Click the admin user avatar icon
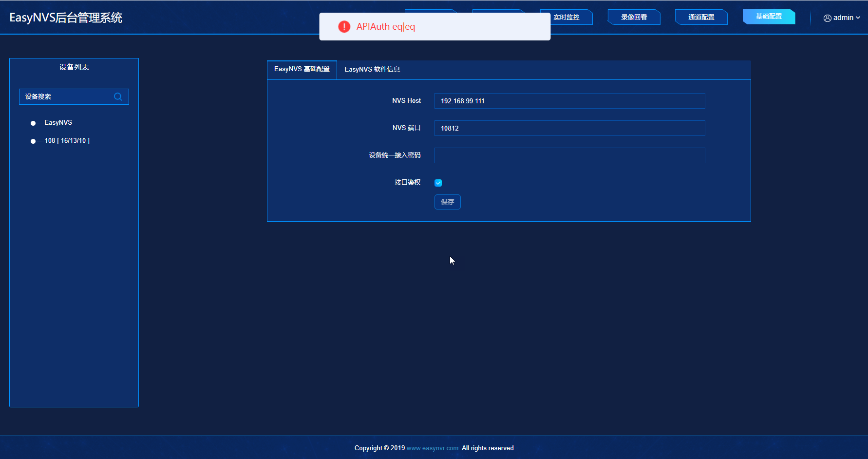The width and height of the screenshot is (868, 459). click(827, 18)
